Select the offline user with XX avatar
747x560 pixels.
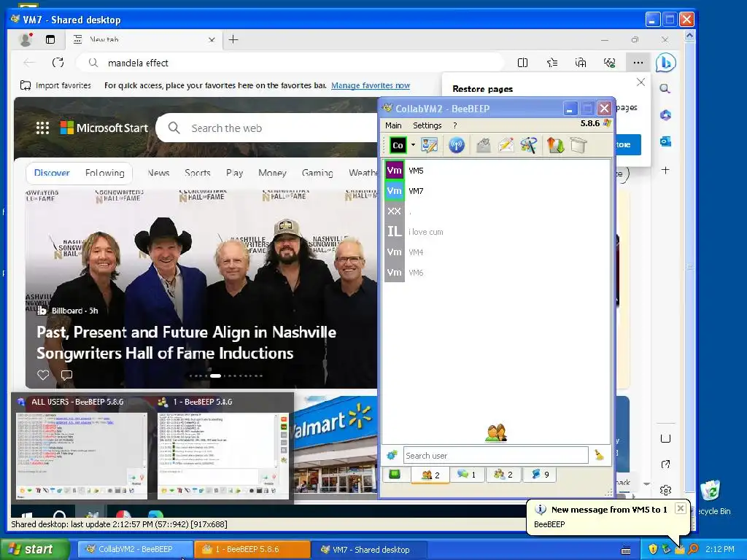(496, 211)
